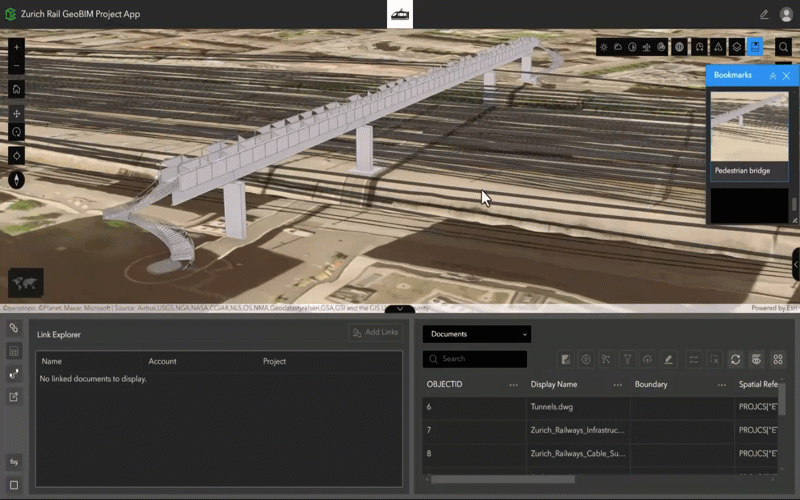Select the pan navigation tool
The height and width of the screenshot is (500, 800).
[x=16, y=113]
